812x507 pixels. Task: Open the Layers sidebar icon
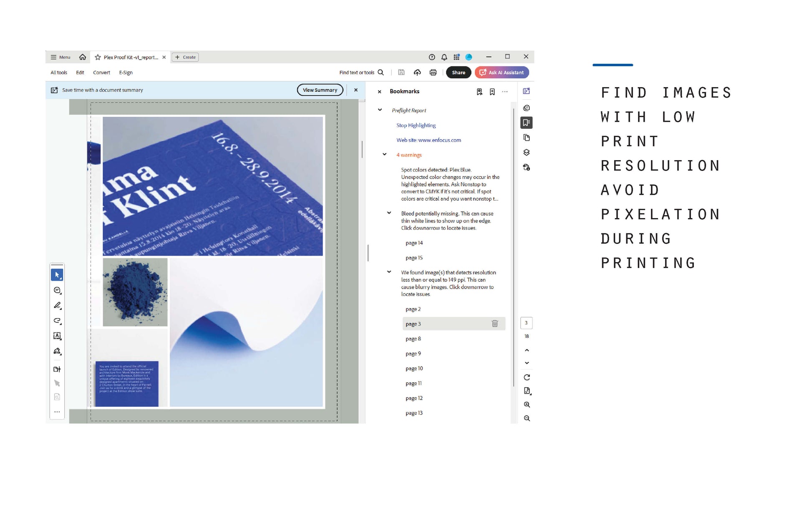(527, 153)
